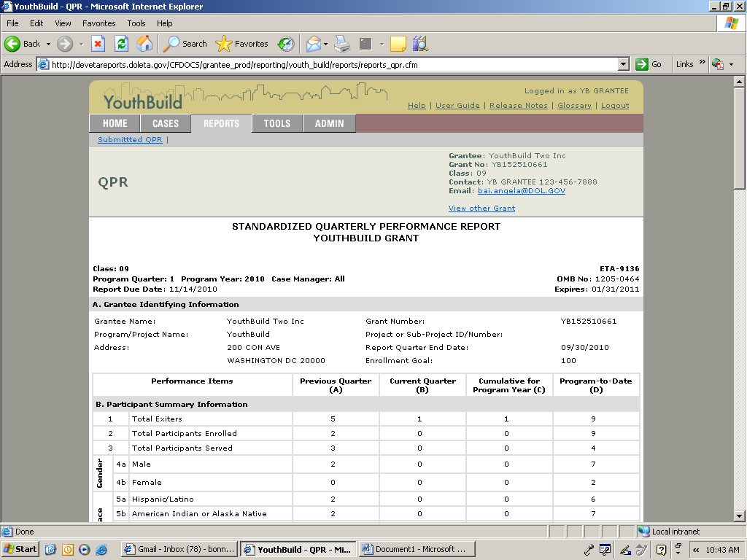Screen dimensions: 747x560
Task: Open the Research books icon in toolbar
Action: tap(419, 44)
